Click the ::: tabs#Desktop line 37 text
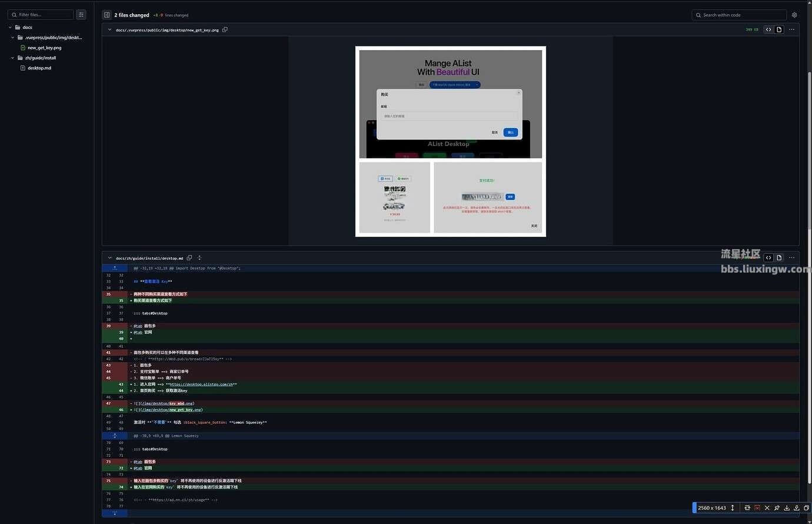The width and height of the screenshot is (812, 524). [x=151, y=313]
